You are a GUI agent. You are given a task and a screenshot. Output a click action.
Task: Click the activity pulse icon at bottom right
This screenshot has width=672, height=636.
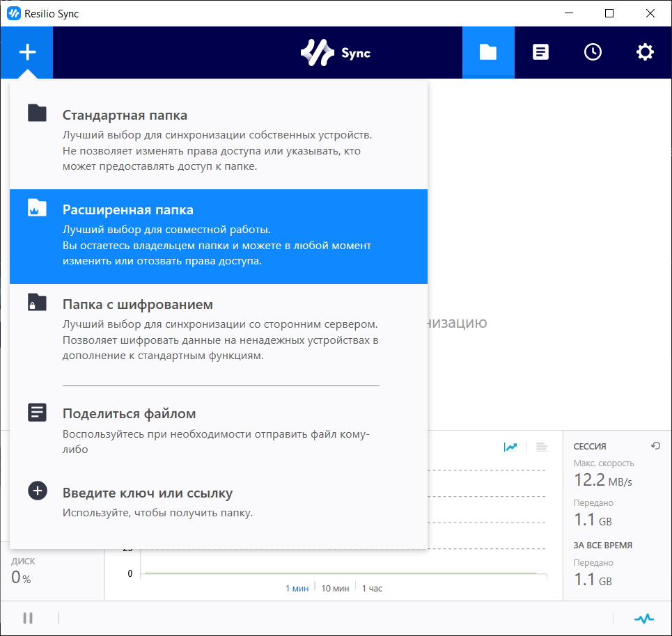(x=644, y=618)
